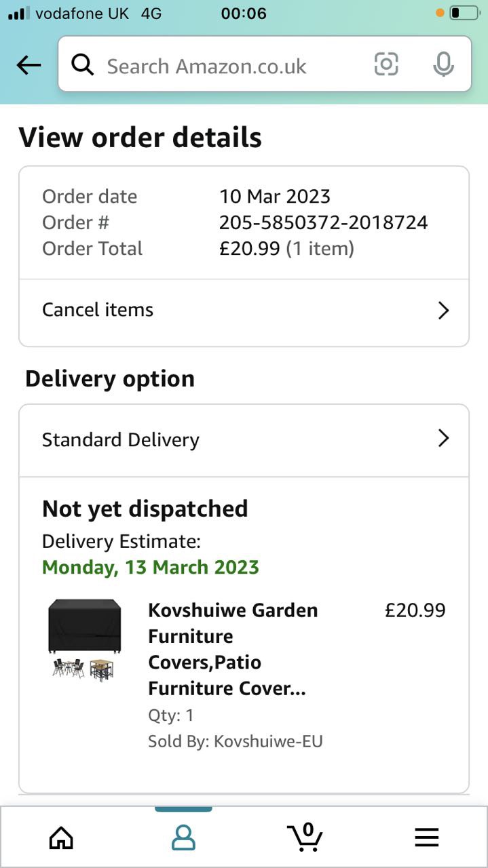Tap the back arrow icon
Screen dimensions: 488x868
tap(29, 65)
